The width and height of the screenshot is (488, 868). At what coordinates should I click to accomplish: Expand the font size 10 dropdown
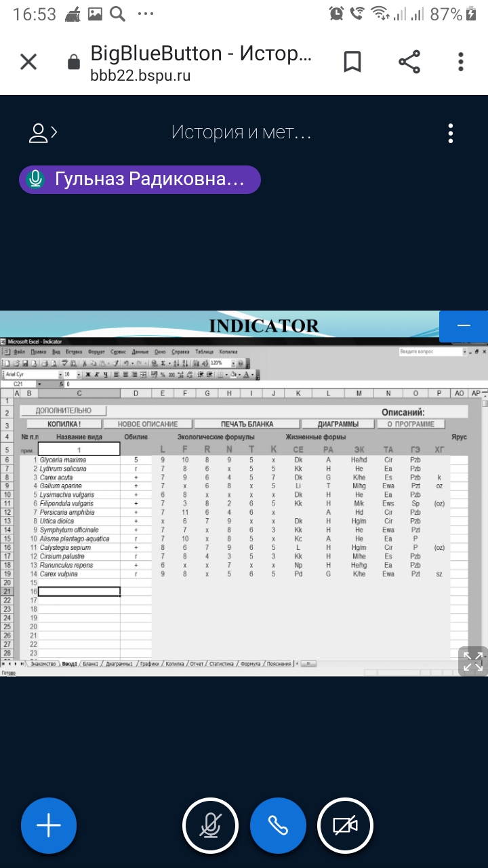click(x=79, y=374)
